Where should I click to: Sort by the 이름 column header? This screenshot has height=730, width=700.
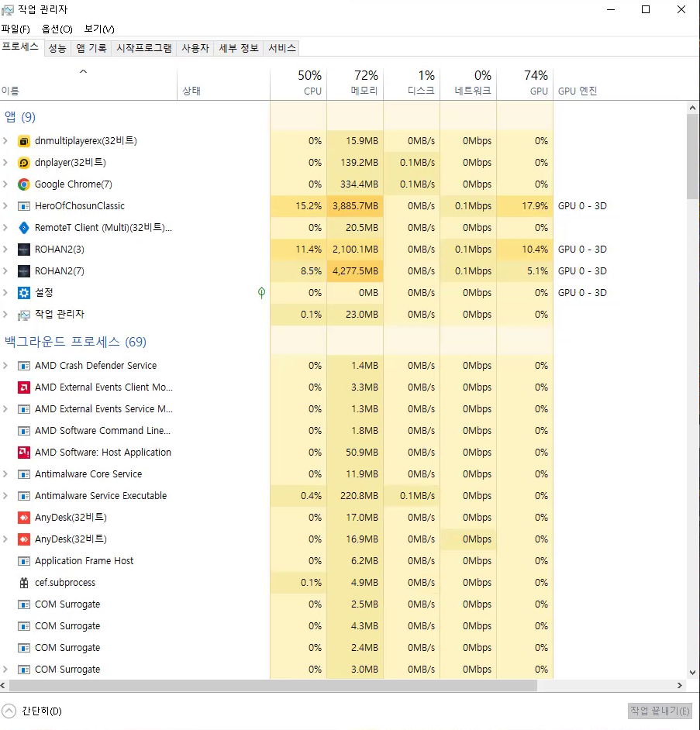[x=88, y=84]
